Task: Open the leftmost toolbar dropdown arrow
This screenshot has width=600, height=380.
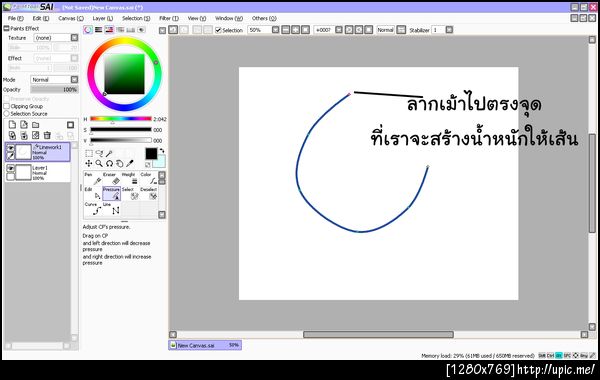Action: tap(162, 30)
